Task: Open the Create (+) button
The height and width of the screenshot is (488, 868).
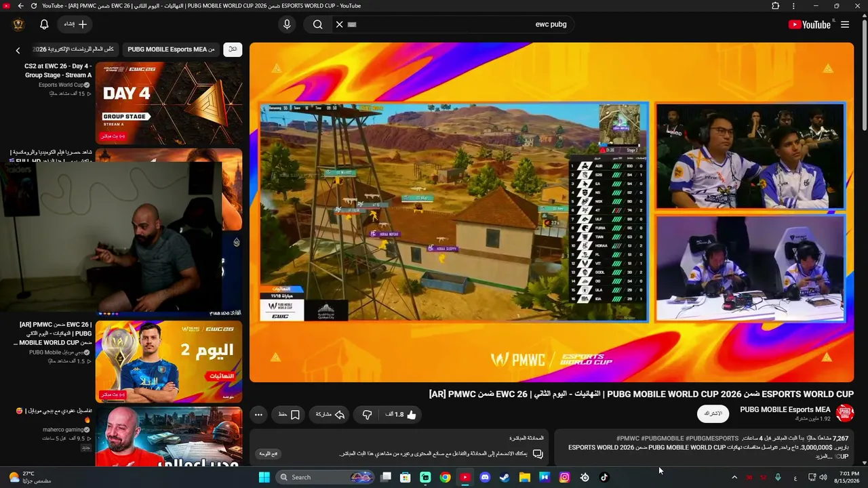Action: point(75,24)
